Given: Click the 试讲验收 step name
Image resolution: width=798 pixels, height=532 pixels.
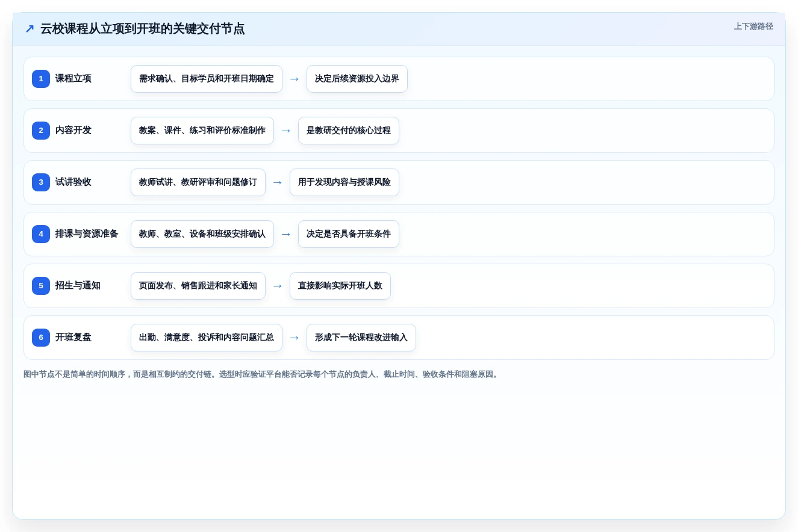Looking at the screenshot, I should point(73,182).
